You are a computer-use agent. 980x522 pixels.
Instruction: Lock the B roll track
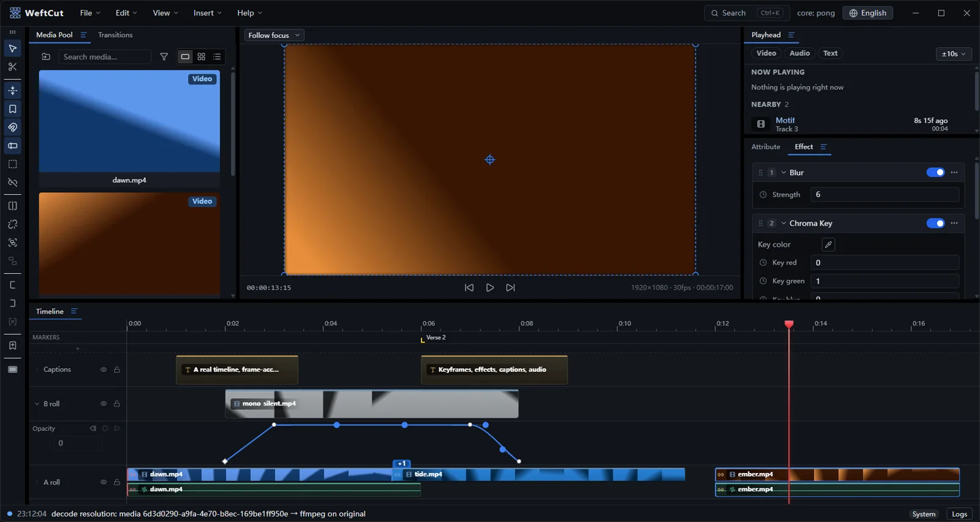tap(117, 404)
